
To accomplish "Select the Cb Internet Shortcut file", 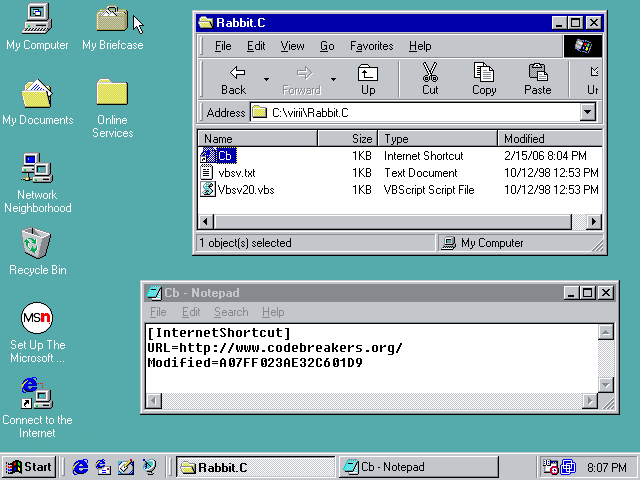I will tap(218, 156).
